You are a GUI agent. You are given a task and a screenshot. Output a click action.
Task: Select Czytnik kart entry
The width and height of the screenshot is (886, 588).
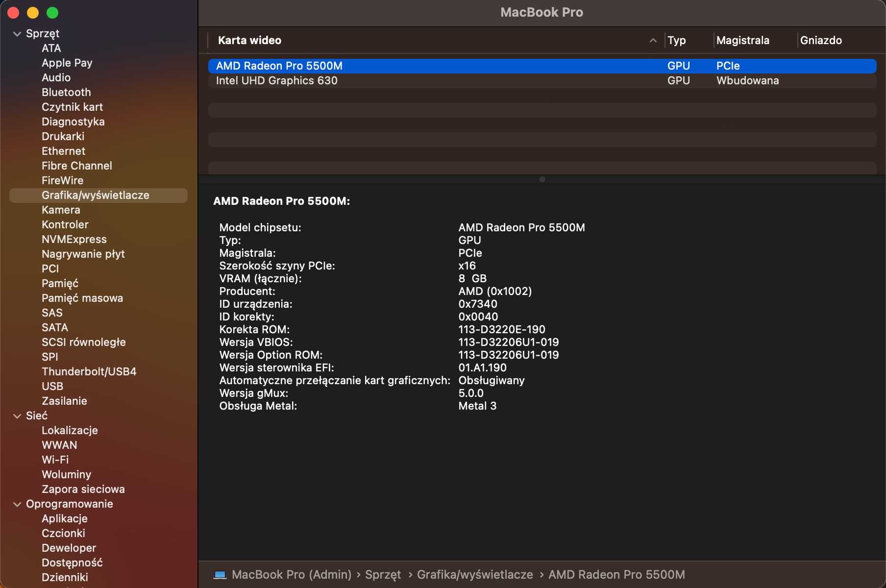[72, 107]
